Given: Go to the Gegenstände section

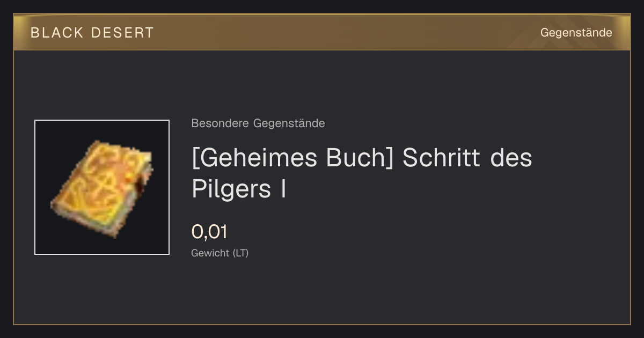Looking at the screenshot, I should pos(576,33).
